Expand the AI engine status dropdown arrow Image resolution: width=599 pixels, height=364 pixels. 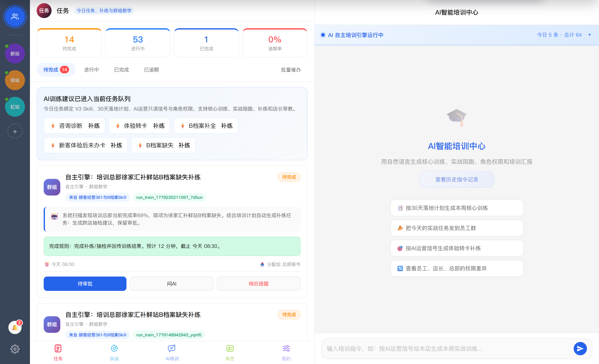[589, 35]
